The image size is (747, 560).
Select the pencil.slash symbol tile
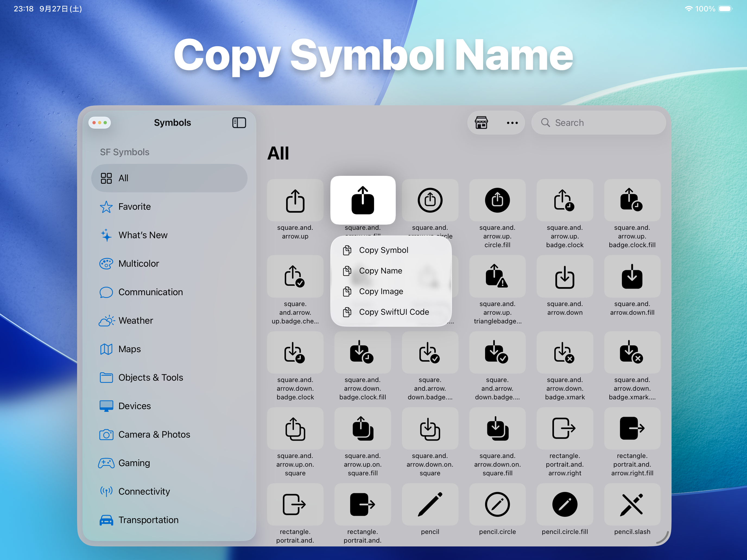coord(632,505)
